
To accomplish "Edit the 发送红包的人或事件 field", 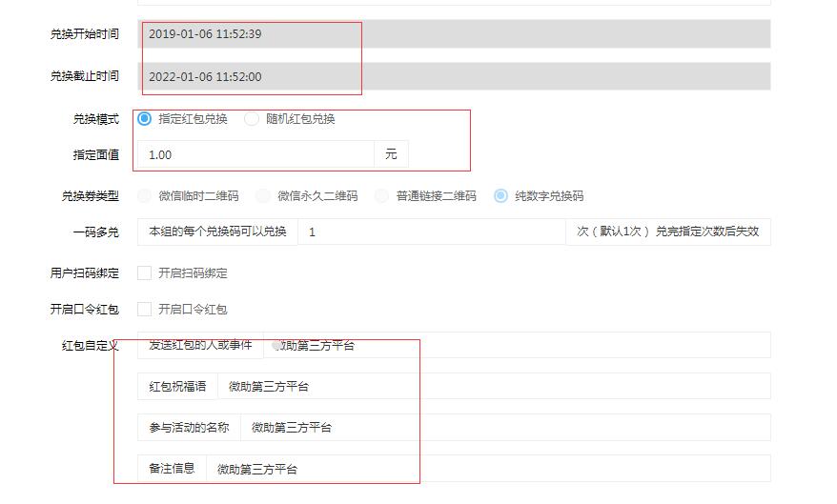I will click(x=517, y=345).
